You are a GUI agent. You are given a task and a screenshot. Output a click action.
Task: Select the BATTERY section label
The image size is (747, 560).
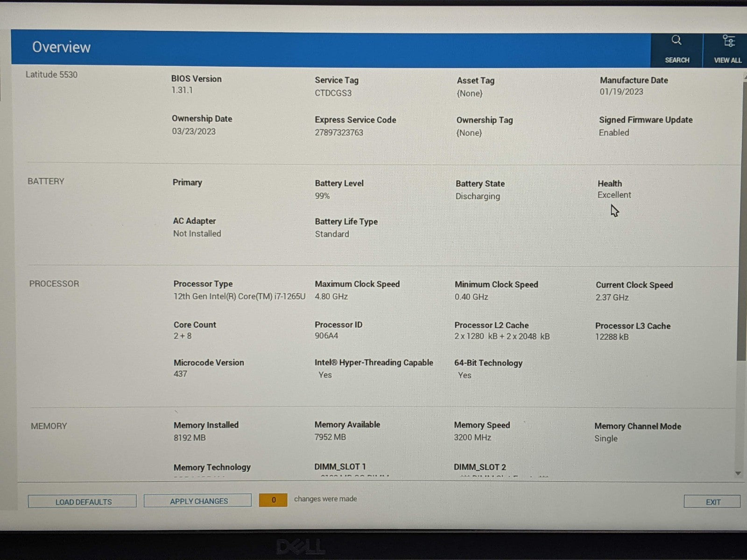pyautogui.click(x=46, y=182)
